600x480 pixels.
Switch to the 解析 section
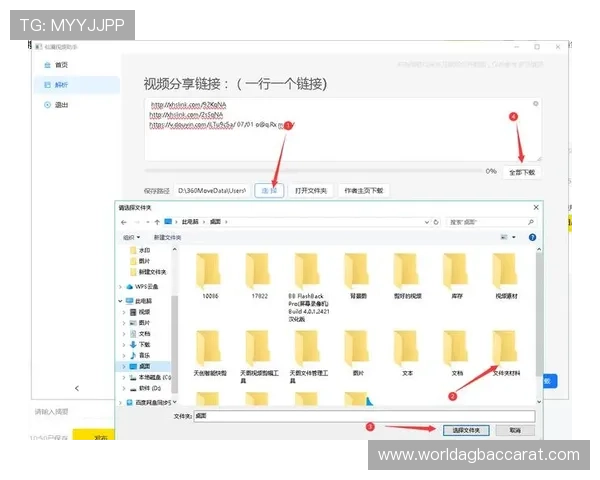click(x=77, y=85)
